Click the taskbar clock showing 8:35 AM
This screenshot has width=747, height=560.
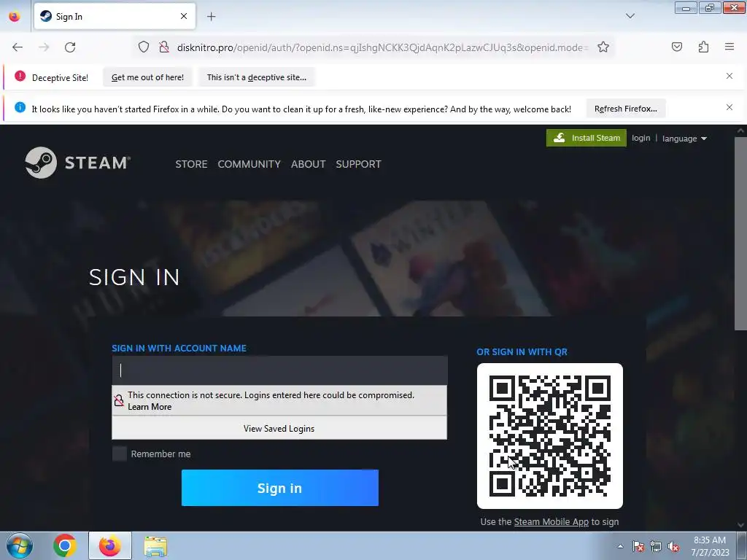tap(710, 546)
